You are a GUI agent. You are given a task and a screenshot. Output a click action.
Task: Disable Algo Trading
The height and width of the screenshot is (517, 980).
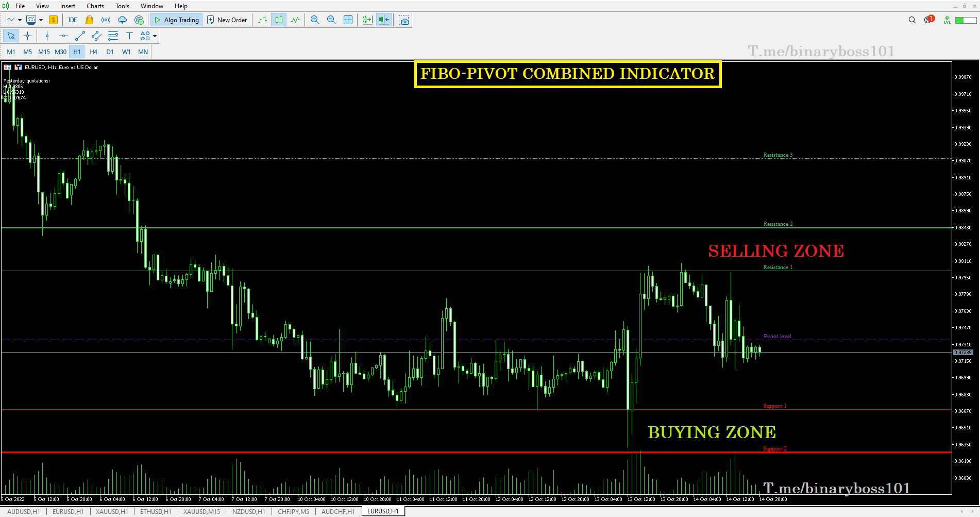[176, 20]
